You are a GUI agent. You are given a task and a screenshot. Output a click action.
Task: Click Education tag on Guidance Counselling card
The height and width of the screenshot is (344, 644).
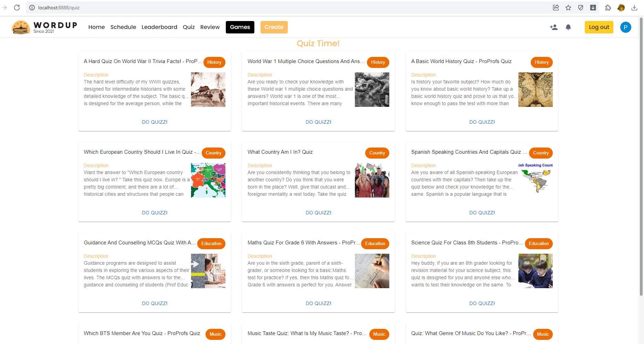[211, 244]
